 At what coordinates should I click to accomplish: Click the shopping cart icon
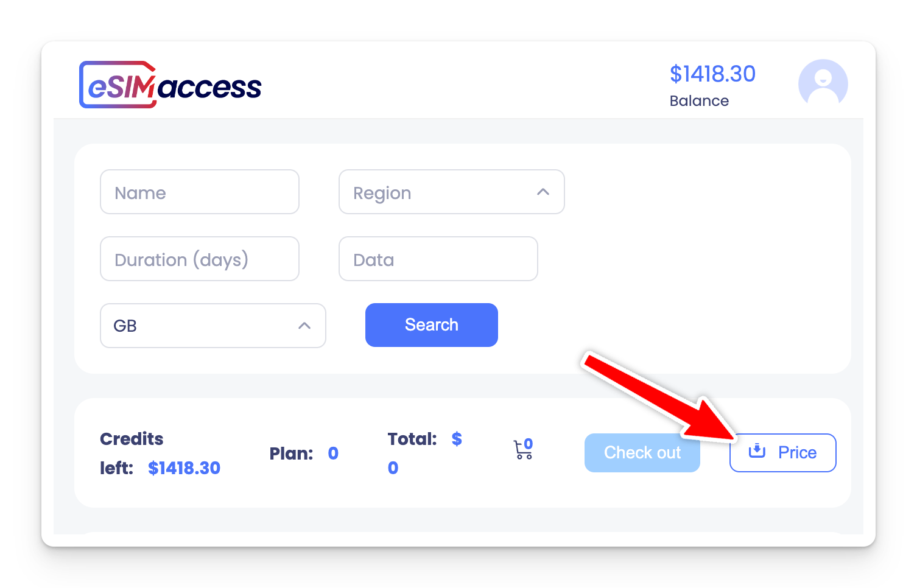[x=521, y=452]
